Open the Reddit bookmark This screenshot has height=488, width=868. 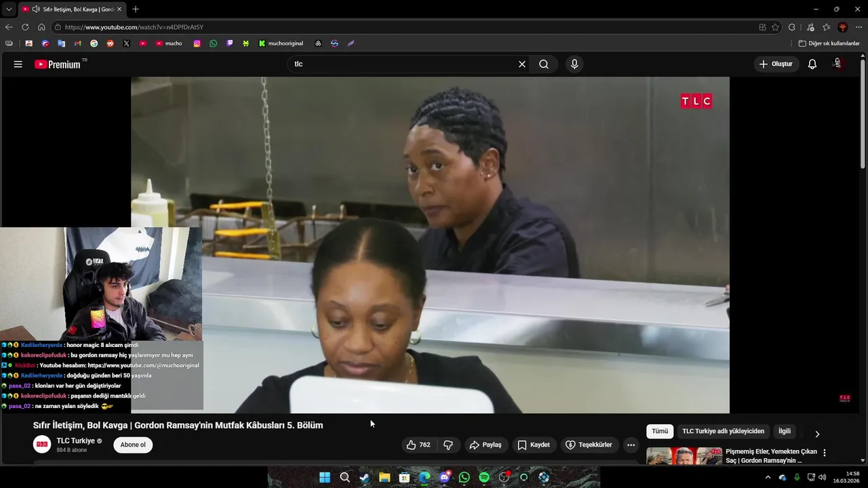tap(110, 43)
